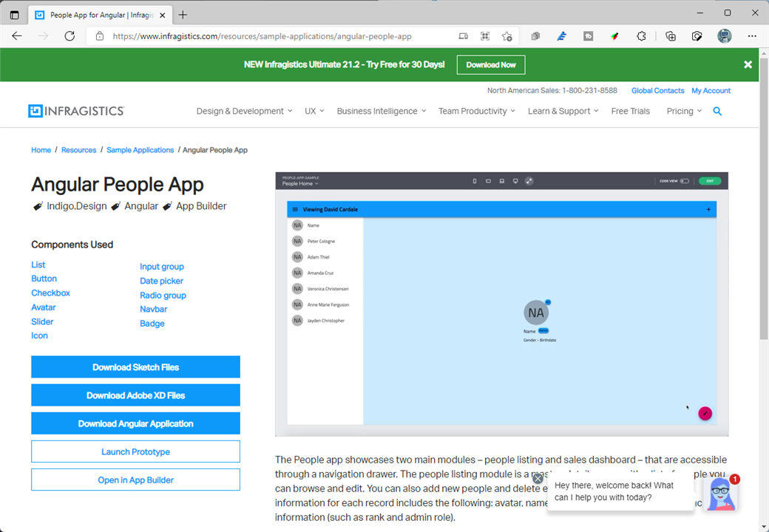
Task: Open the site search magnifier
Action: (x=717, y=111)
